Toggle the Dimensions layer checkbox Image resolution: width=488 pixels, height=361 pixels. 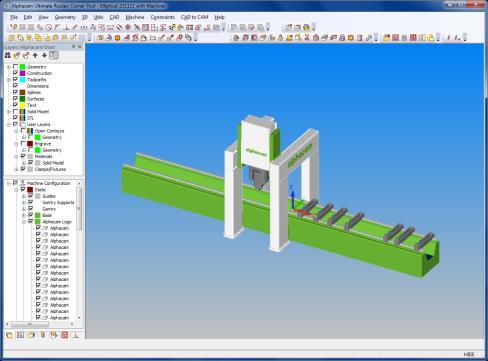[15, 86]
